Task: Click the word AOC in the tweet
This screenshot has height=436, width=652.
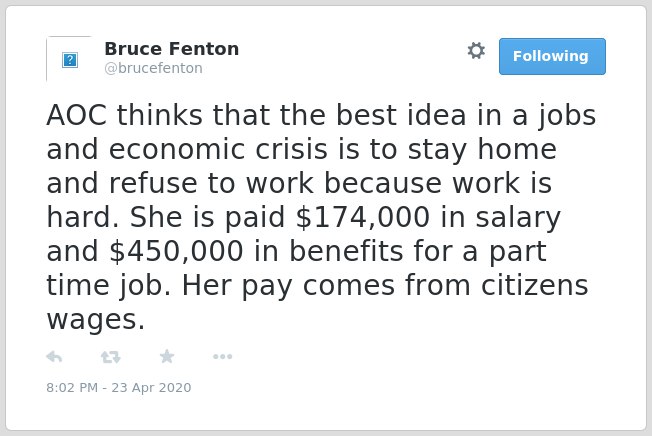Action: (x=77, y=115)
